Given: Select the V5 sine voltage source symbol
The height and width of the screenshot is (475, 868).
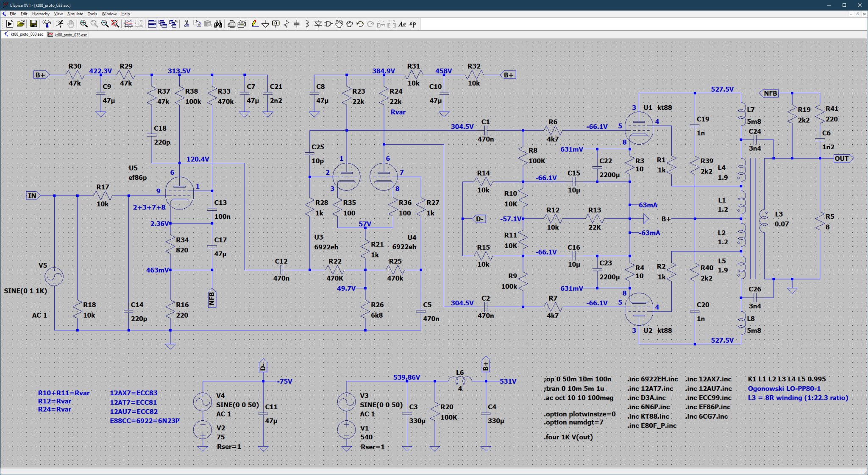Looking at the screenshot, I should 54,277.
